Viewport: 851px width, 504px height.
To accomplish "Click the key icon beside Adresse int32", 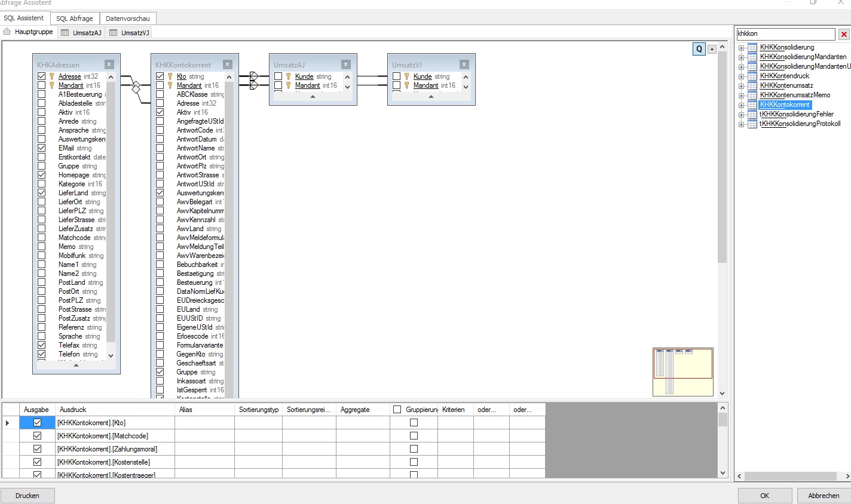I will (52, 76).
